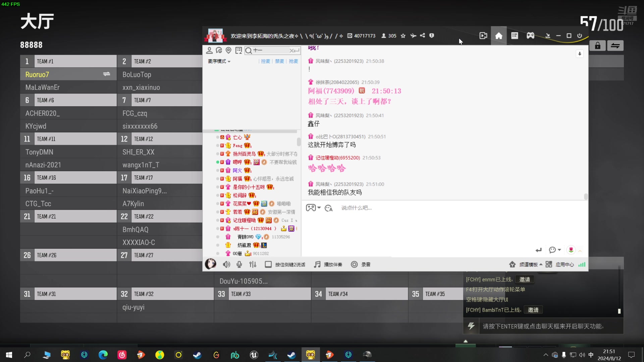Click the headset refresh icon in user panel
This screenshot has width=644, height=362.
(219, 51)
